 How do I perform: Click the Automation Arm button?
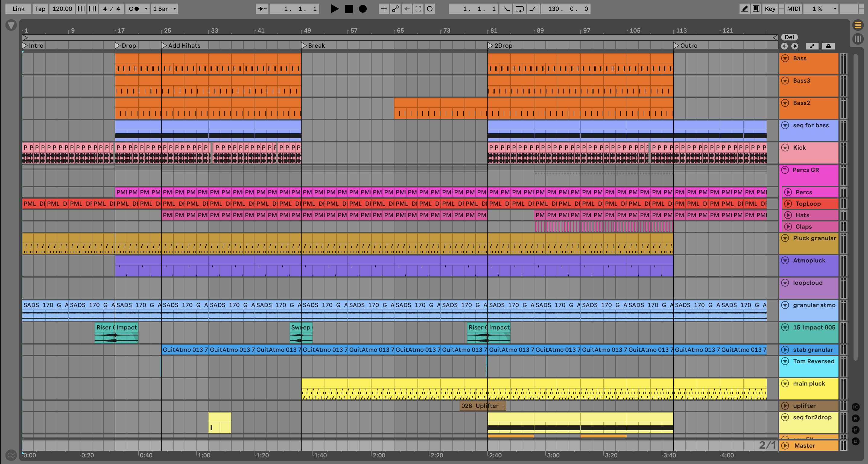(395, 9)
